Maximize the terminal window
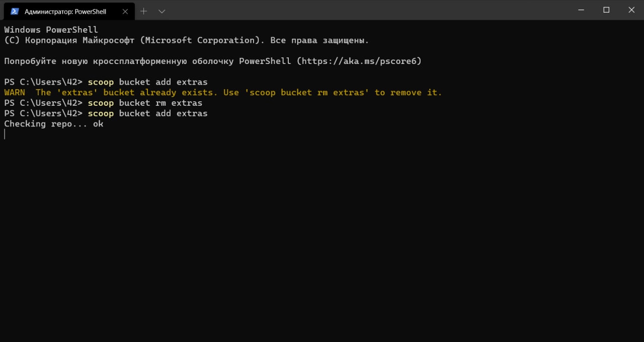This screenshot has width=644, height=342. click(x=606, y=10)
